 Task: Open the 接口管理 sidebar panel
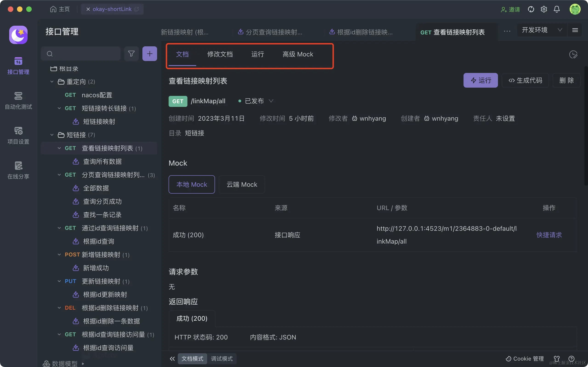pos(18,66)
